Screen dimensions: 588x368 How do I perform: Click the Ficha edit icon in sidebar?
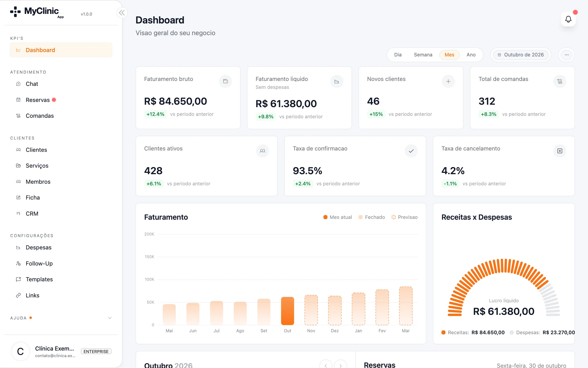point(18,197)
